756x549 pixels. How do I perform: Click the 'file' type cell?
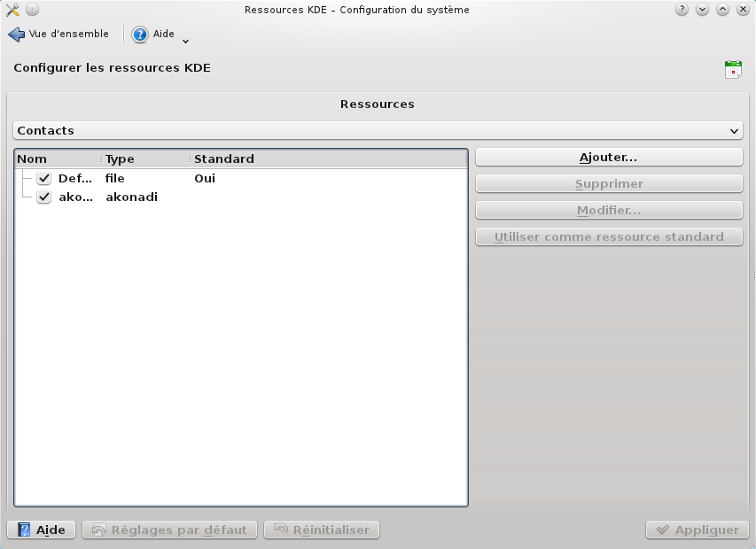click(114, 178)
